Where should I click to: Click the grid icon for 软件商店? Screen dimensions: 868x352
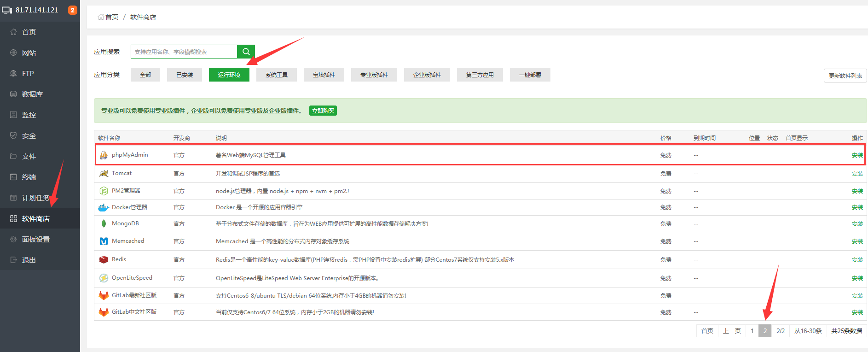pyautogui.click(x=13, y=218)
